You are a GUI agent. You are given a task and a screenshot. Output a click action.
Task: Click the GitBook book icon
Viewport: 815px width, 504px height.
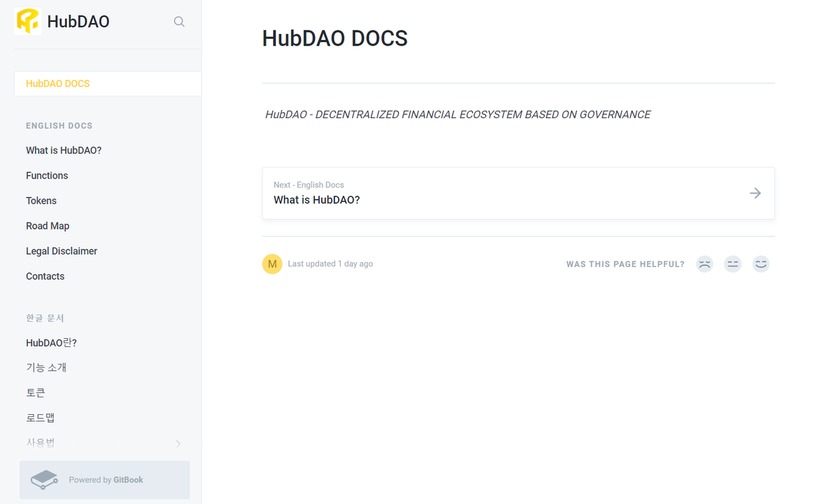point(44,480)
